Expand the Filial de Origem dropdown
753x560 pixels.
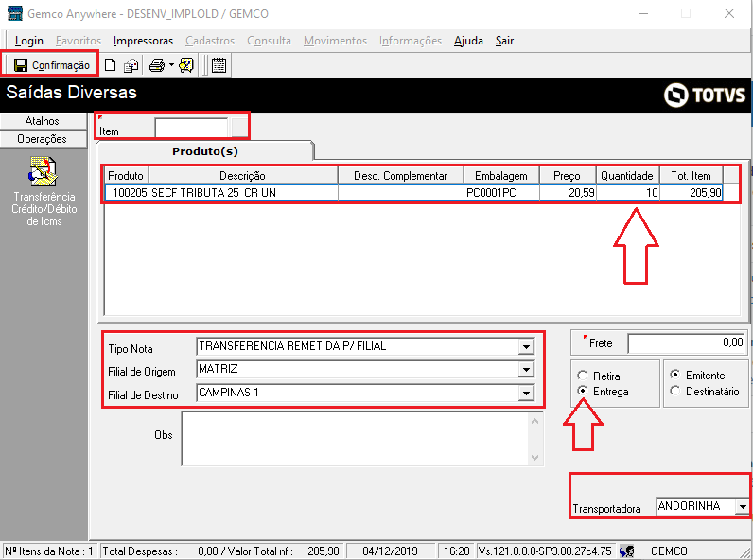click(526, 369)
